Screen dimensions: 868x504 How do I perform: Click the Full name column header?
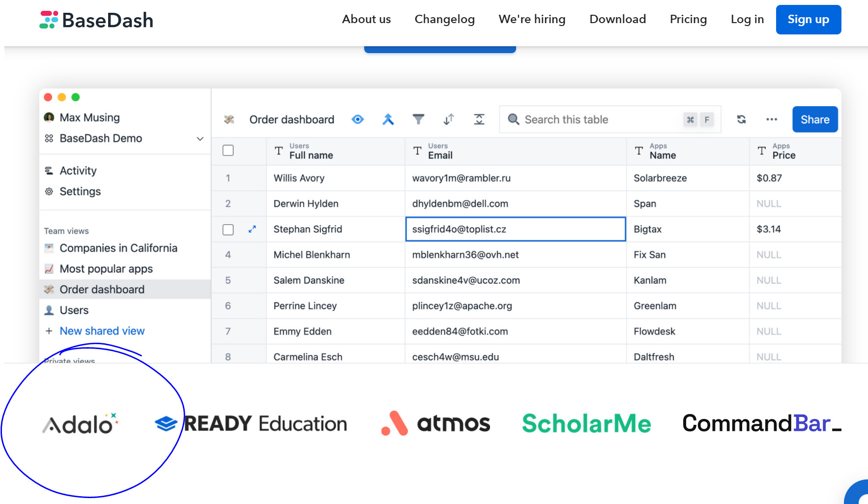(335, 151)
